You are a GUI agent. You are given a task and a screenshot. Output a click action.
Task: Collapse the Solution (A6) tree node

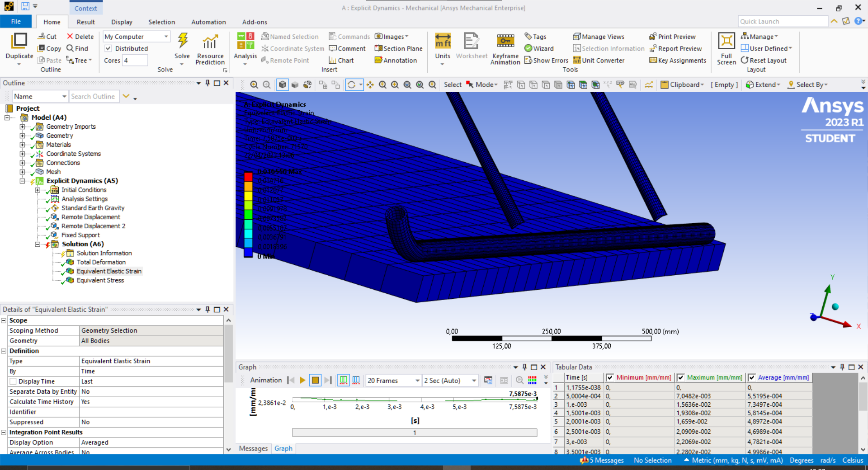(38, 244)
